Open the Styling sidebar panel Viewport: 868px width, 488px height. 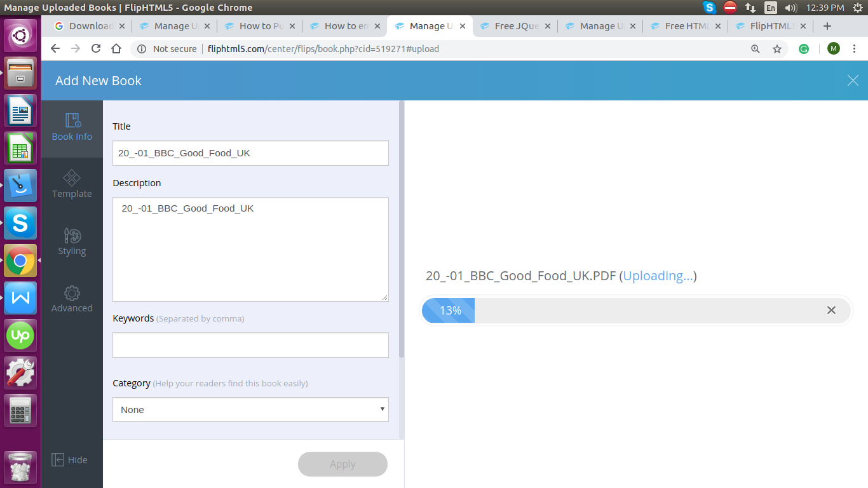pyautogui.click(x=72, y=242)
